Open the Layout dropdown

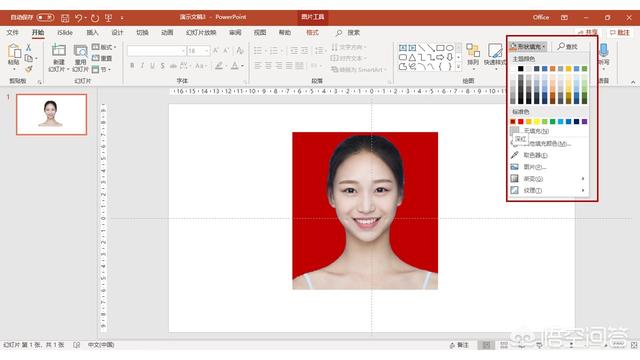pyautogui.click(x=104, y=47)
